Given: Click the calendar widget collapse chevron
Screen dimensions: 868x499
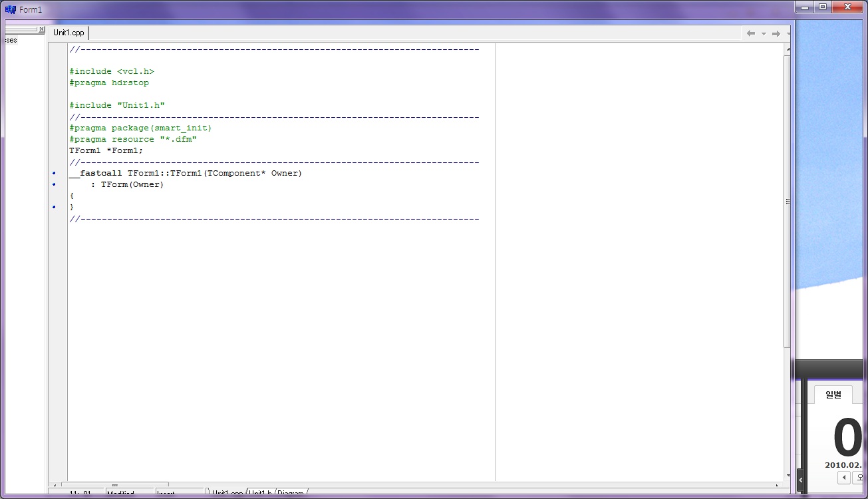Looking at the screenshot, I should point(800,480).
